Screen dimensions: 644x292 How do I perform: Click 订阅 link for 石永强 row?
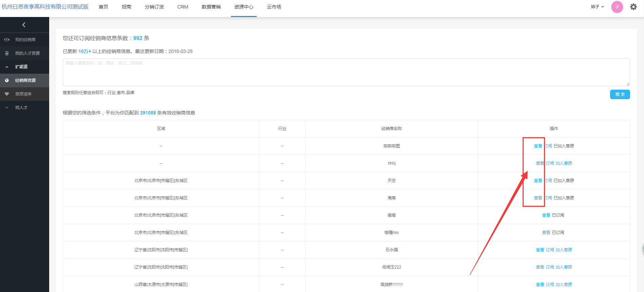pyautogui.click(x=550, y=250)
